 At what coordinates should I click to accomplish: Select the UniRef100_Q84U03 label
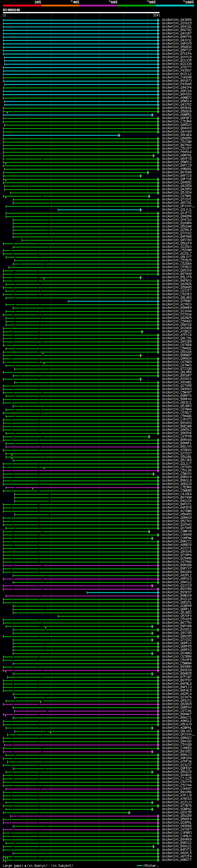click(x=177, y=128)
